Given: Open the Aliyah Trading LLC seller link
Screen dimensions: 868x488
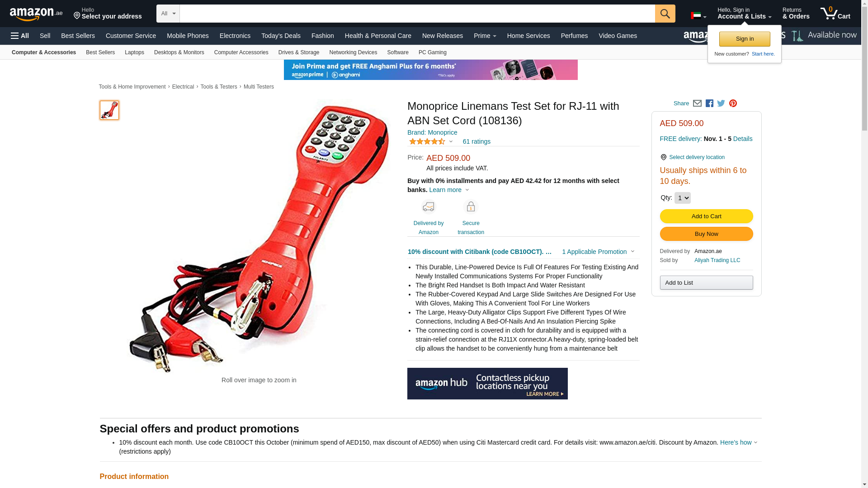Looking at the screenshot, I should pos(717,260).
